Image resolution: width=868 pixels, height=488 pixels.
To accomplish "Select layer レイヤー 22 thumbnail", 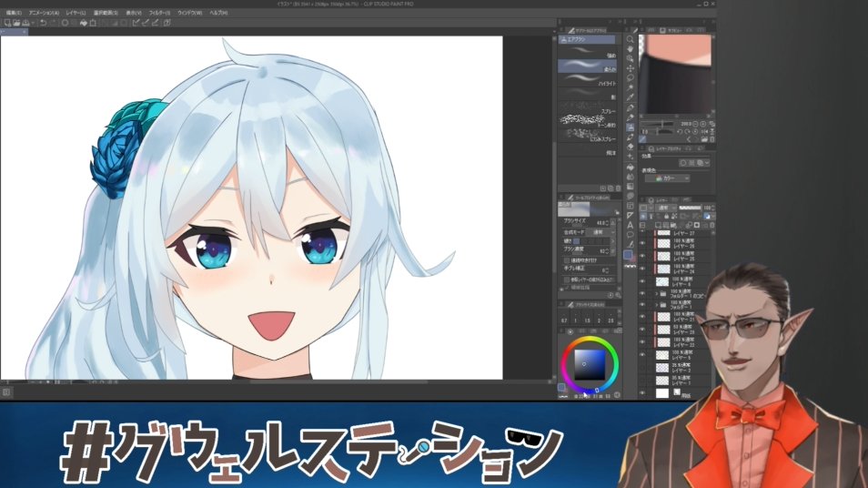I will coord(663,342).
